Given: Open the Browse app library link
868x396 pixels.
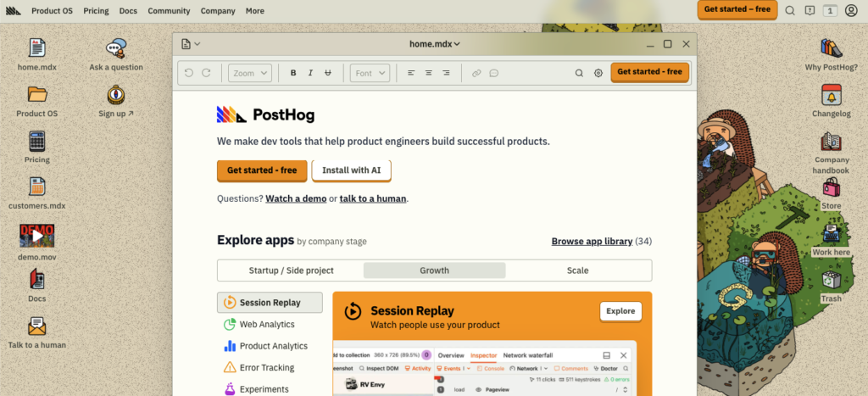Looking at the screenshot, I should click(x=592, y=242).
